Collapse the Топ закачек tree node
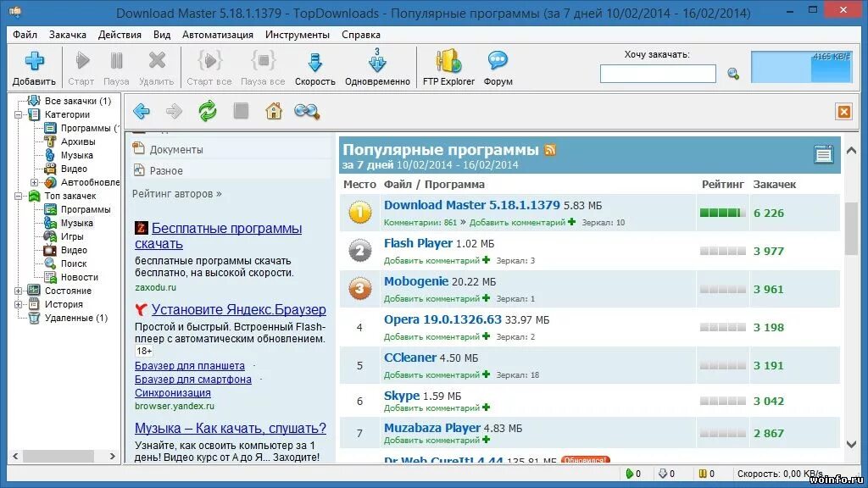 (x=19, y=196)
